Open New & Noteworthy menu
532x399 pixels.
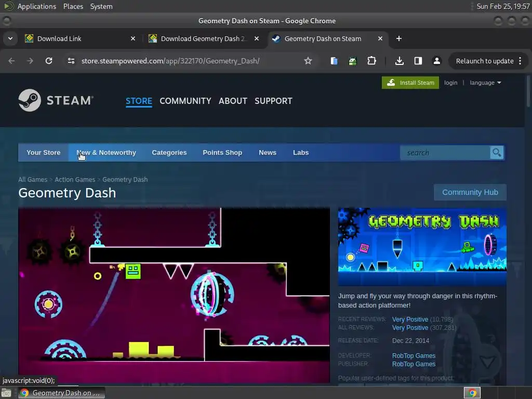point(106,153)
